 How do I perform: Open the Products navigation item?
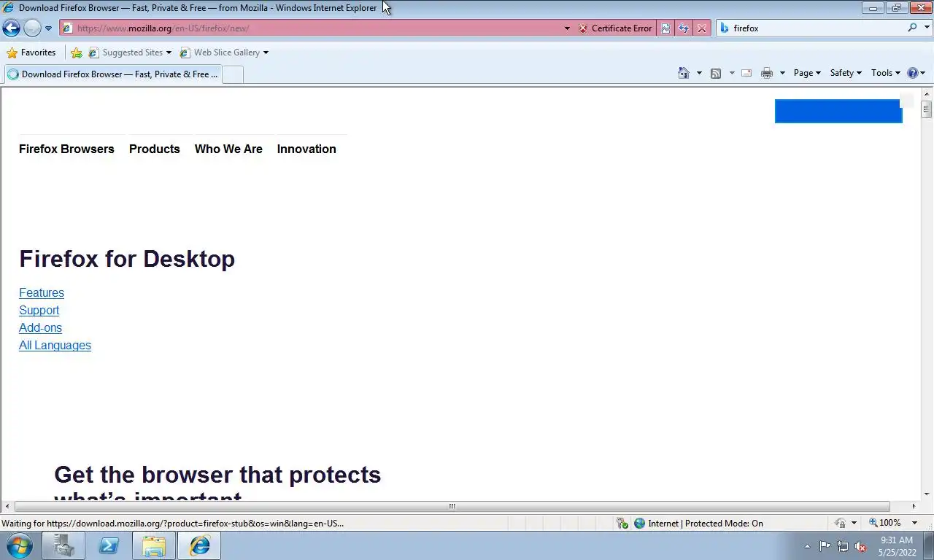(x=154, y=149)
